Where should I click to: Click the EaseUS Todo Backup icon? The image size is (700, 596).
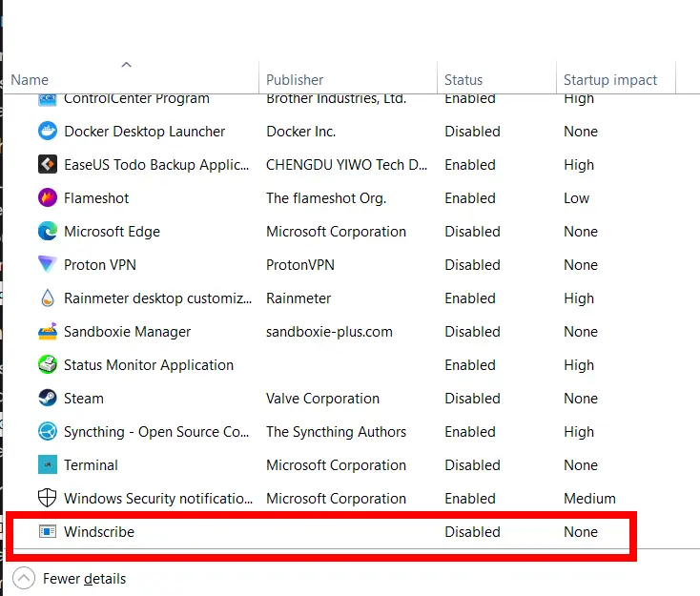coord(47,165)
